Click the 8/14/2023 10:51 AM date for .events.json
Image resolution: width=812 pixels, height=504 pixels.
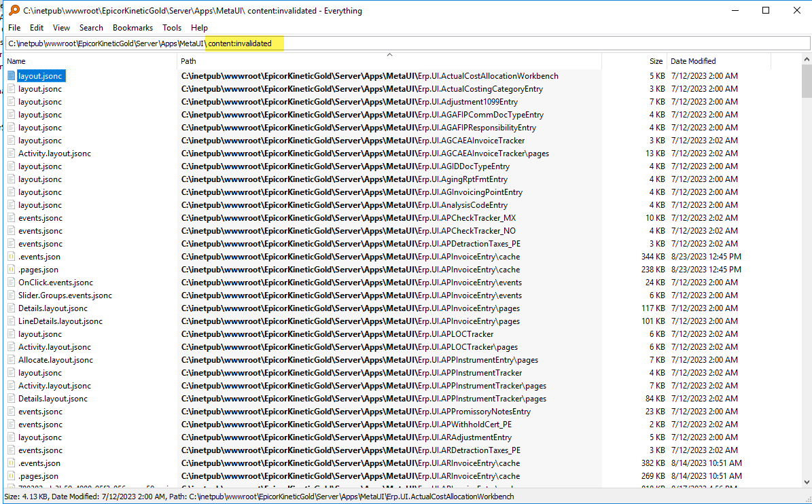click(x=707, y=464)
